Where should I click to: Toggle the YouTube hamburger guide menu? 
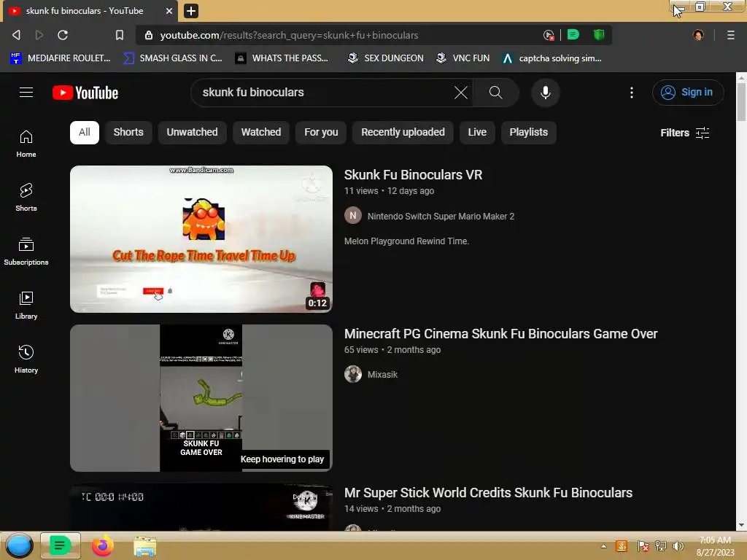tap(26, 93)
